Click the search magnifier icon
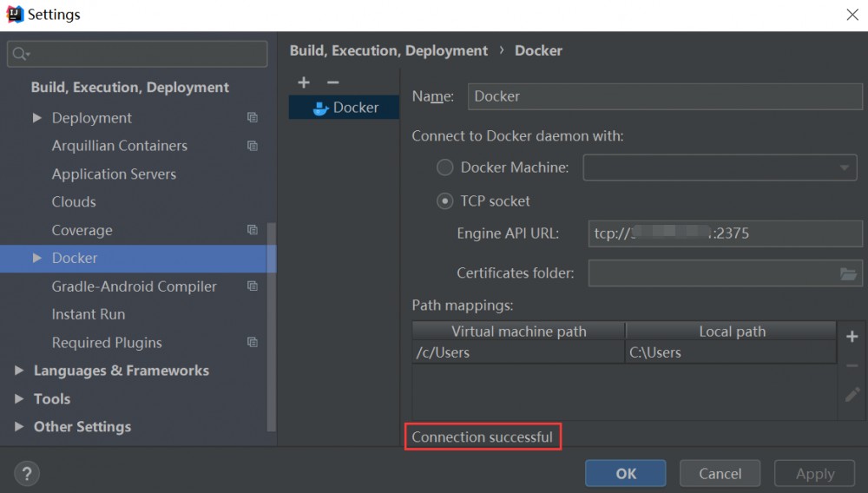The height and width of the screenshot is (493, 868). pyautogui.click(x=20, y=54)
